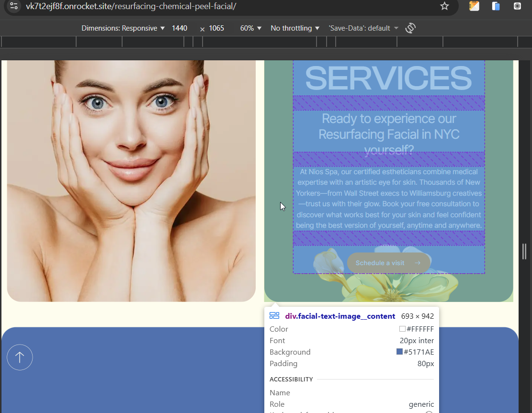Open the blue clipboard extension icon
This screenshot has height=413, width=532.
[x=496, y=6]
